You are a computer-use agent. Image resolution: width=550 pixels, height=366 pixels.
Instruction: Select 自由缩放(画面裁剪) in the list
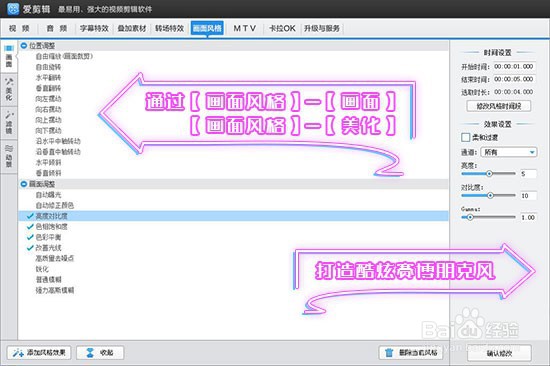pyautogui.click(x=64, y=56)
